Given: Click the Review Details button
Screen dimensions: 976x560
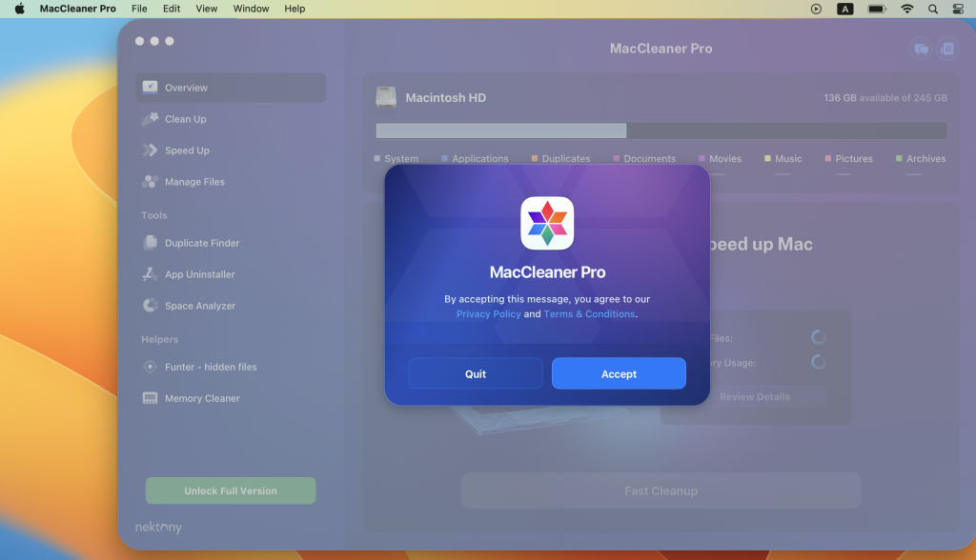Looking at the screenshot, I should [x=755, y=397].
